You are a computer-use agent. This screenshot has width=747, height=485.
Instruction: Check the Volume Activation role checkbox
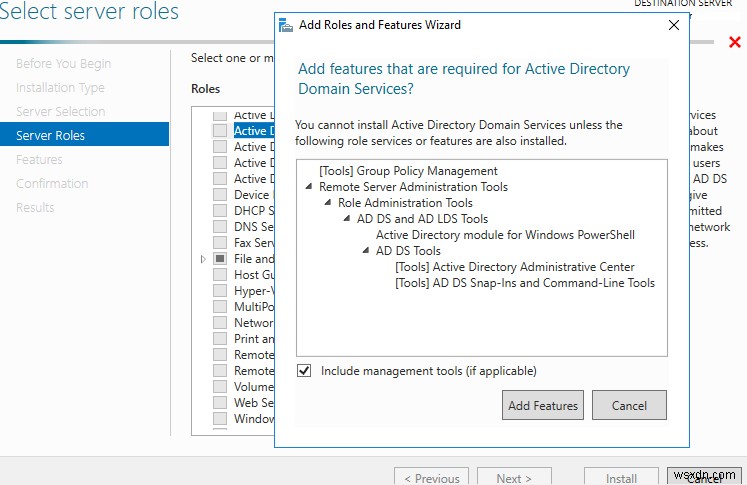click(220, 386)
